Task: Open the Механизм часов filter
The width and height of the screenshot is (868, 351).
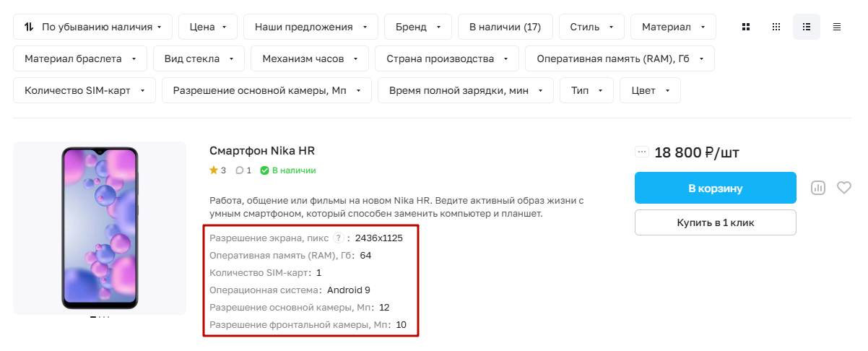Action: 310,58
